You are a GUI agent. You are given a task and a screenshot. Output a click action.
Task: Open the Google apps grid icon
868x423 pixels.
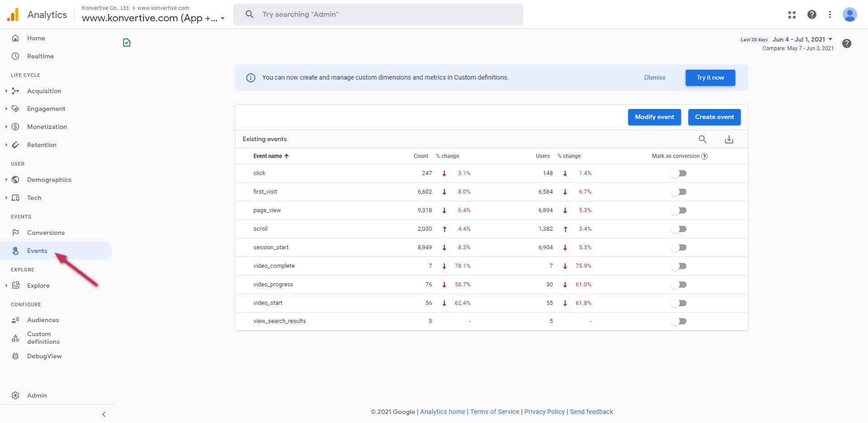pos(792,14)
